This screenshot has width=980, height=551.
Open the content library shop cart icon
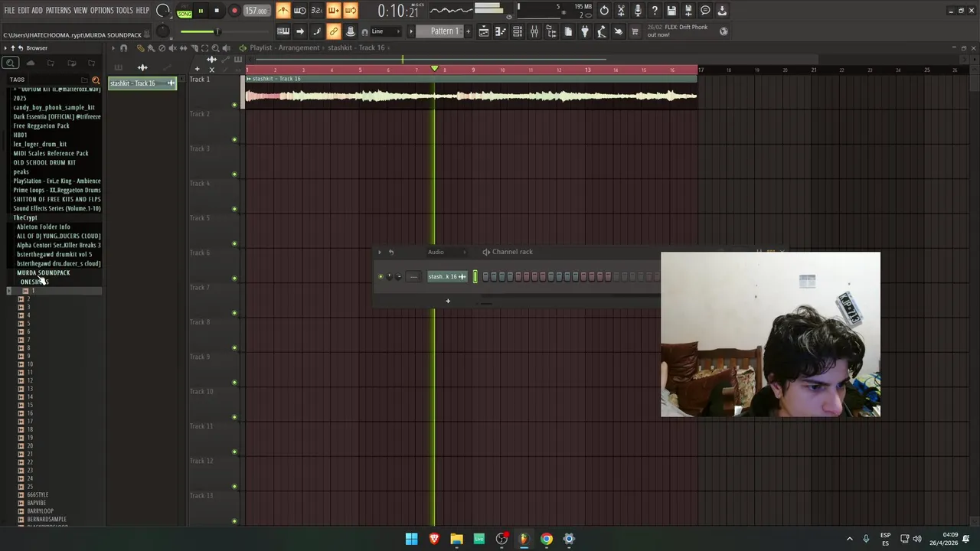pyautogui.click(x=635, y=31)
